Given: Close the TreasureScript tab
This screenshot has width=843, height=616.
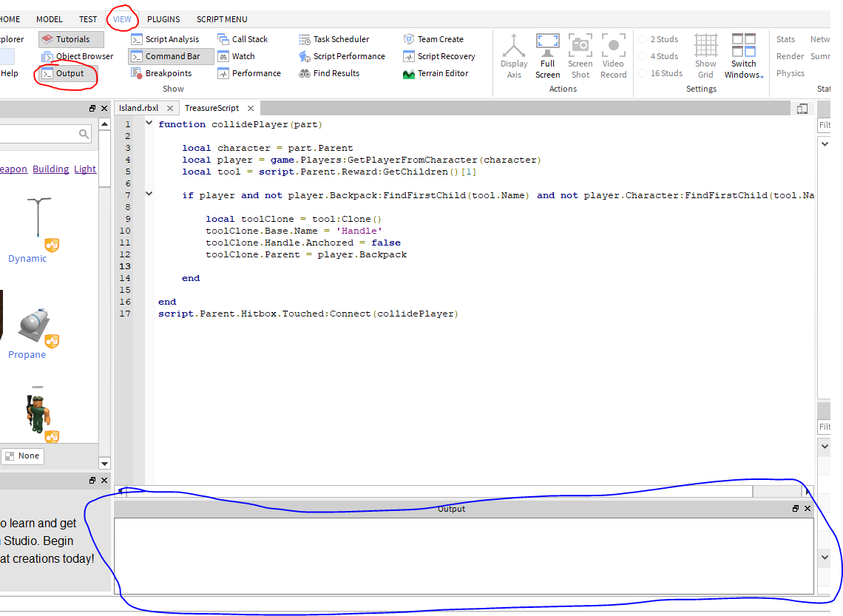Looking at the screenshot, I should 251,109.
